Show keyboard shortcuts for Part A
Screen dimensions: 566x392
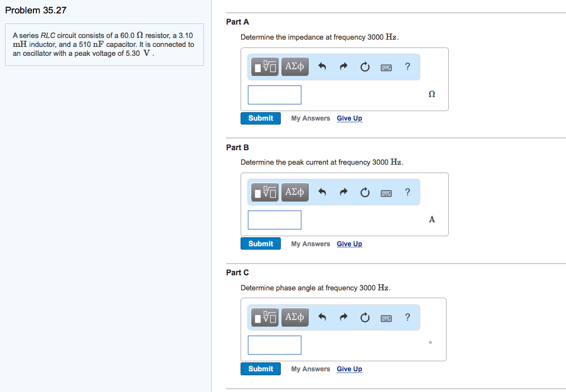click(x=386, y=67)
